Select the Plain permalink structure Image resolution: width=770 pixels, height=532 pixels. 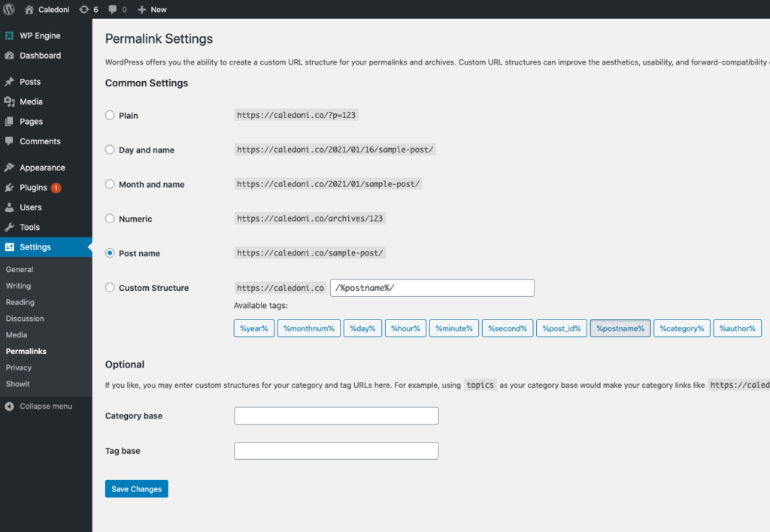109,115
